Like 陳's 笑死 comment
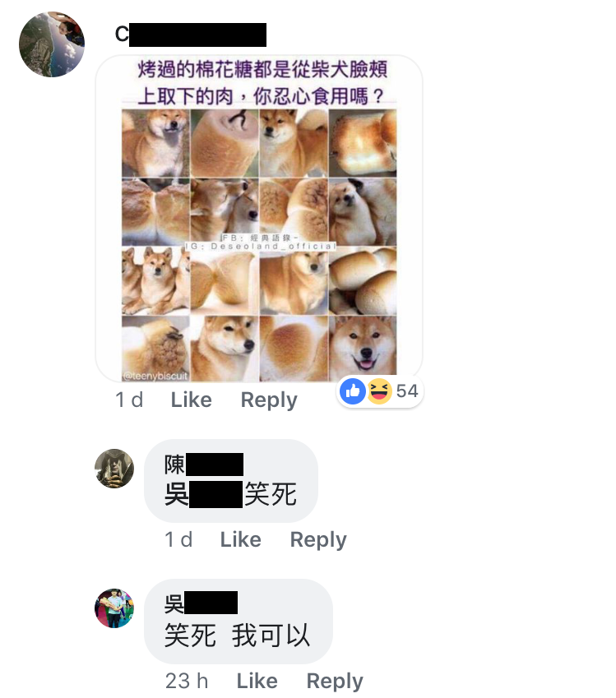Viewport: 616px width, 698px height. pos(240,539)
